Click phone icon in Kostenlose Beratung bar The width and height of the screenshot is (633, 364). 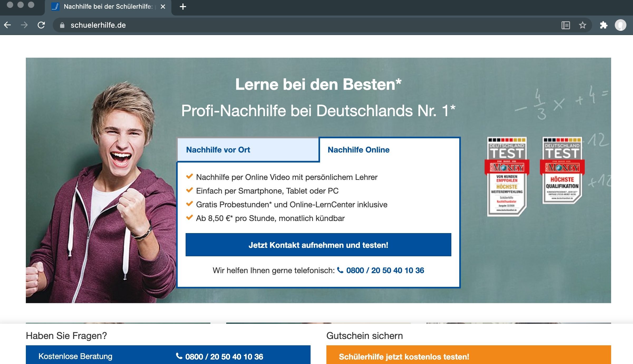179,356
